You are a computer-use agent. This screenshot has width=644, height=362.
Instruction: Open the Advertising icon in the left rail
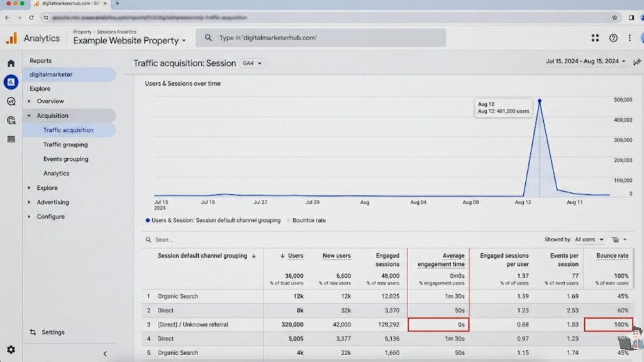pyautogui.click(x=11, y=120)
